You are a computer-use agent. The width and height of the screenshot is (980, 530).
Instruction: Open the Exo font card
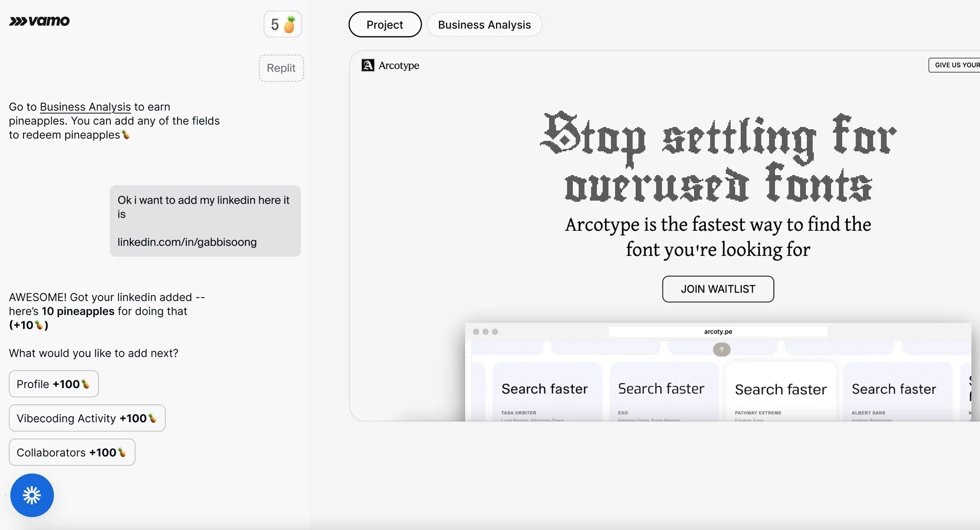[661, 392]
